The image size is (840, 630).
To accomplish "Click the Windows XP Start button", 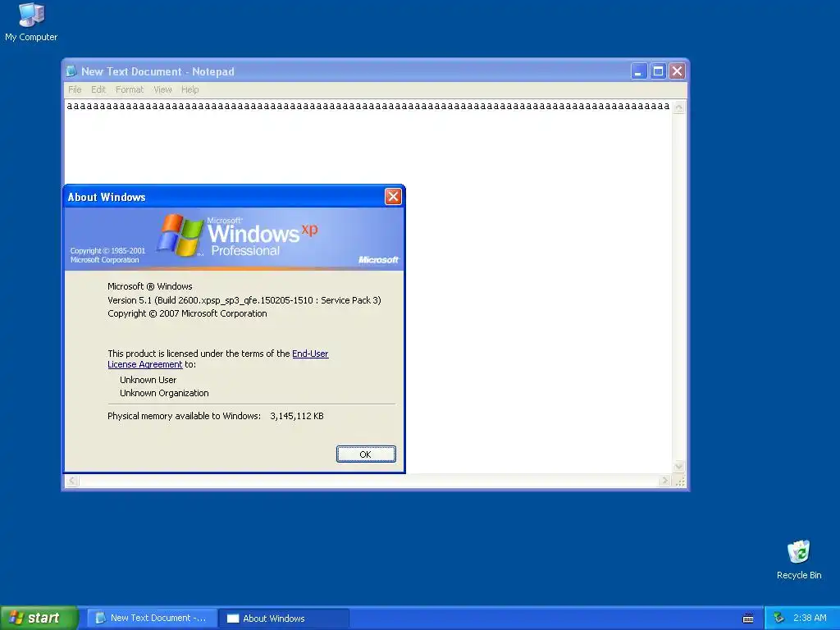I will pyautogui.click(x=39, y=618).
